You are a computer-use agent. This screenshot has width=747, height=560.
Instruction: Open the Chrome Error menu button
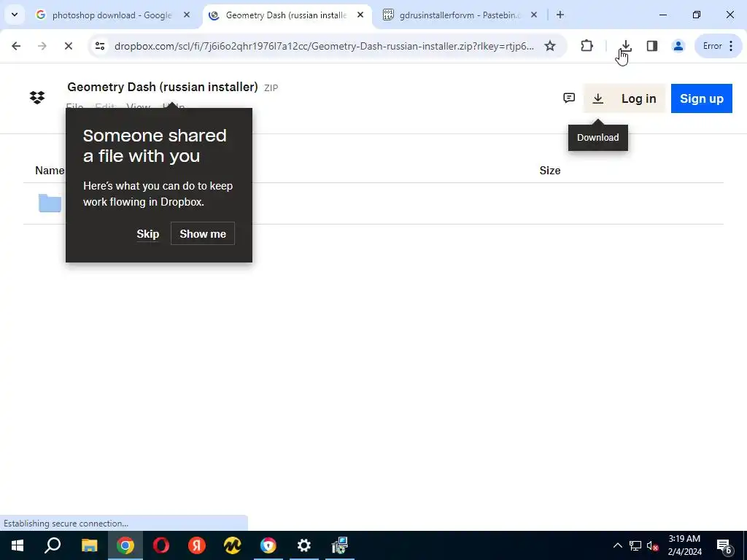pyautogui.click(x=719, y=46)
